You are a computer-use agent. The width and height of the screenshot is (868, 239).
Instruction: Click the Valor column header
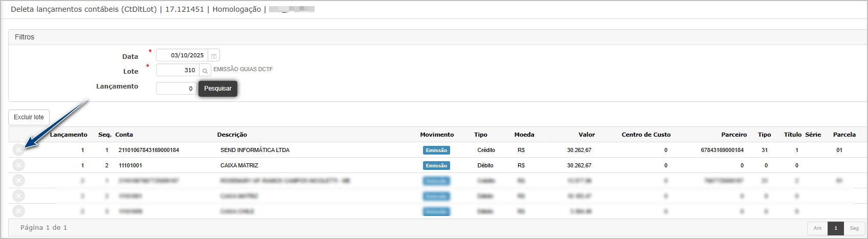(x=586, y=135)
